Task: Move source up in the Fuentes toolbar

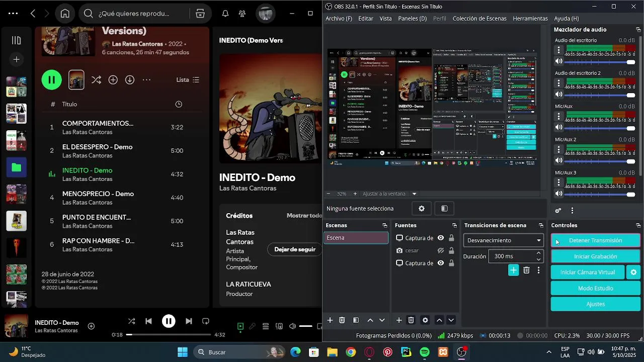Action: coord(439,320)
